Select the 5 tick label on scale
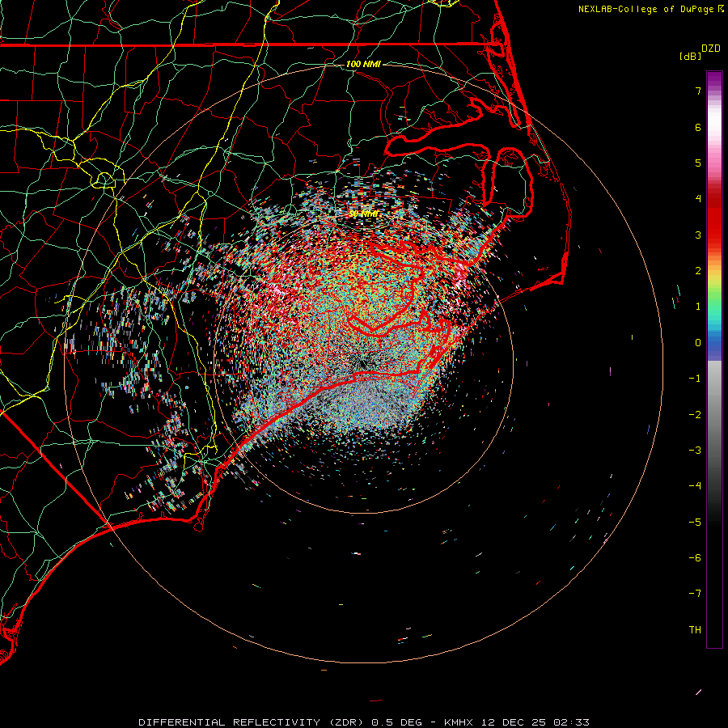Image resolution: width=728 pixels, height=728 pixels. (698, 163)
